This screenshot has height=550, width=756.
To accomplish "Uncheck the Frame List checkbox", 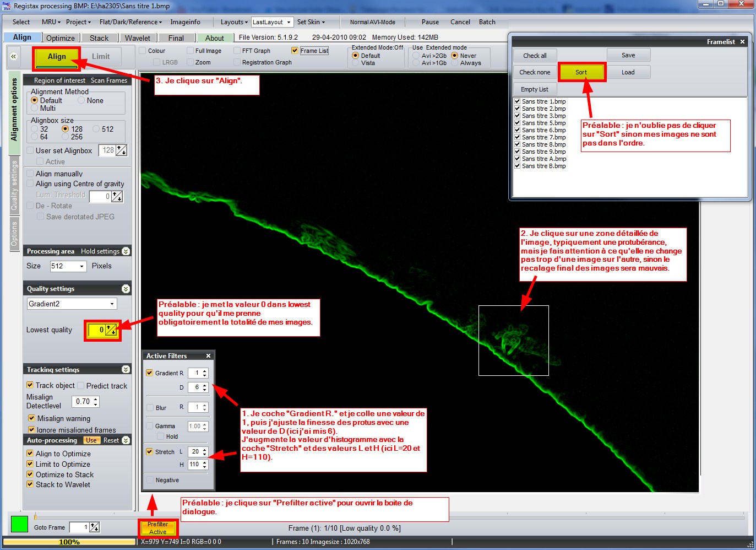I will coord(295,51).
